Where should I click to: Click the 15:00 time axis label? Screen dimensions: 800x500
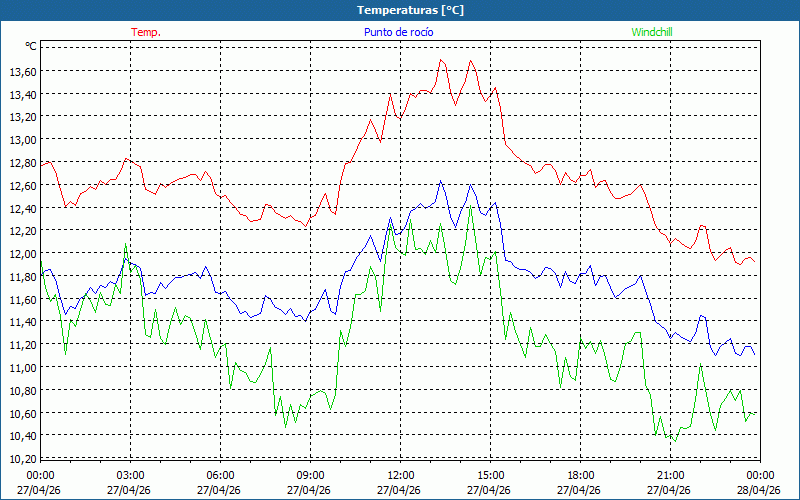[x=490, y=475]
